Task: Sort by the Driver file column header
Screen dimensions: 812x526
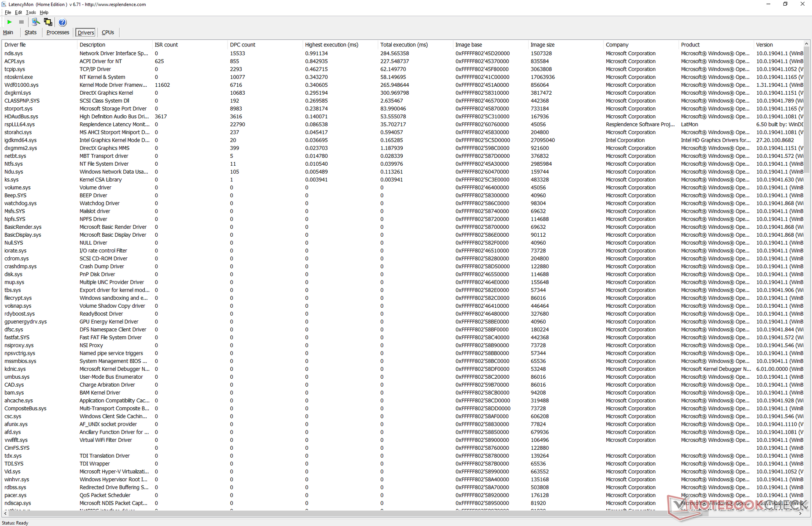Action: coord(39,45)
